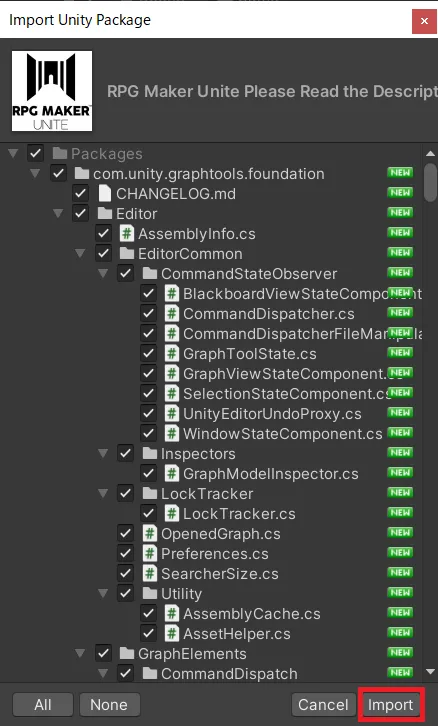Click the C# icon of LockTracker.cs
The height and width of the screenshot is (726, 438).
171,513
